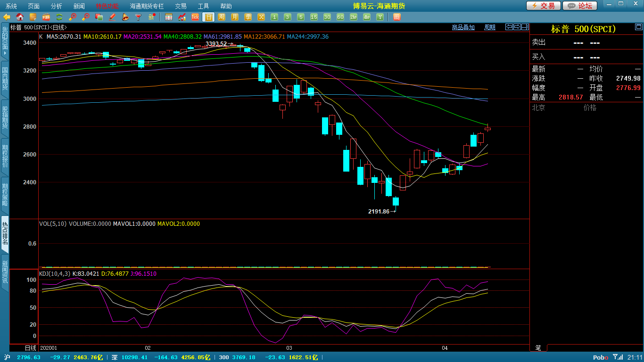
Task: Select the X custom period button
Action: tap(261, 17)
